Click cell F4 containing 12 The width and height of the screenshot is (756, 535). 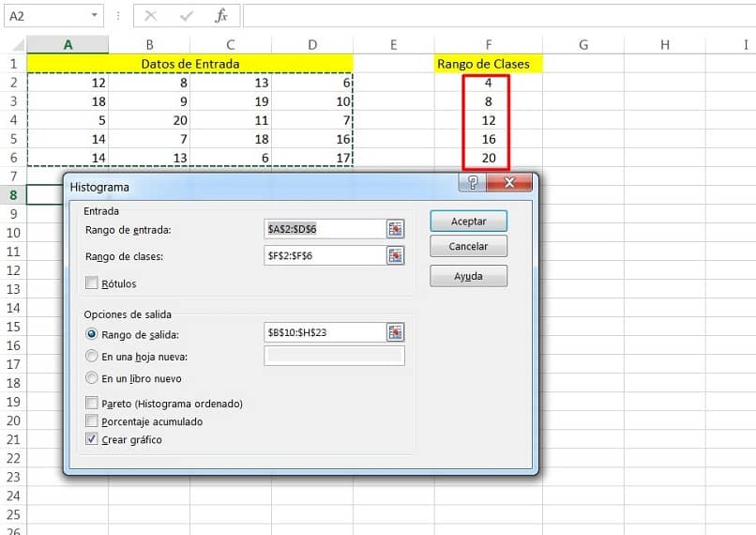[489, 120]
